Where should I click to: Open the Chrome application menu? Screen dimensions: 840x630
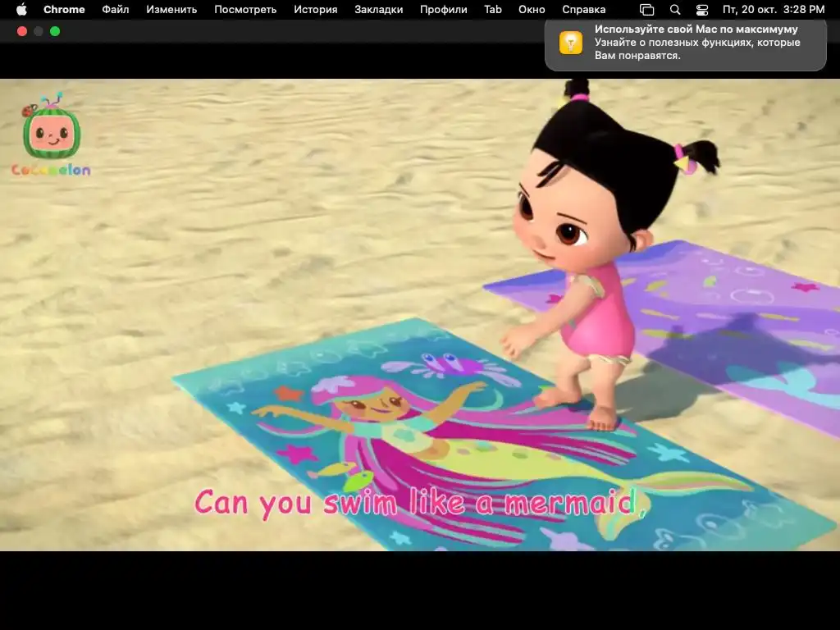(x=64, y=10)
